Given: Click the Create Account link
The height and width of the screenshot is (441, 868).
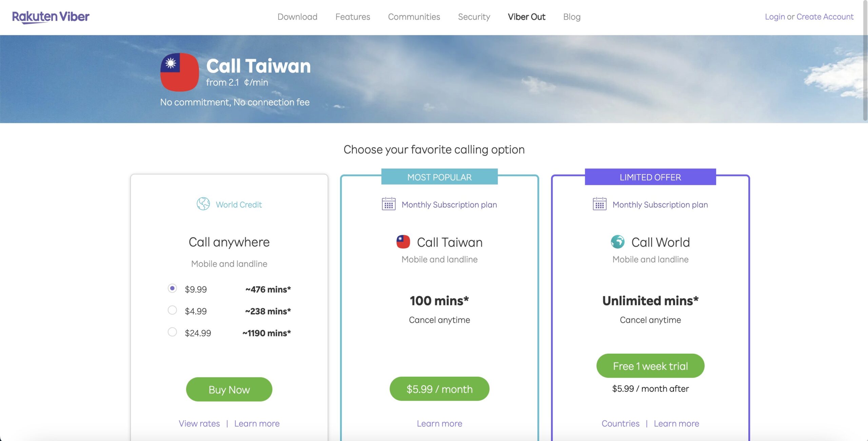Looking at the screenshot, I should tap(825, 17).
